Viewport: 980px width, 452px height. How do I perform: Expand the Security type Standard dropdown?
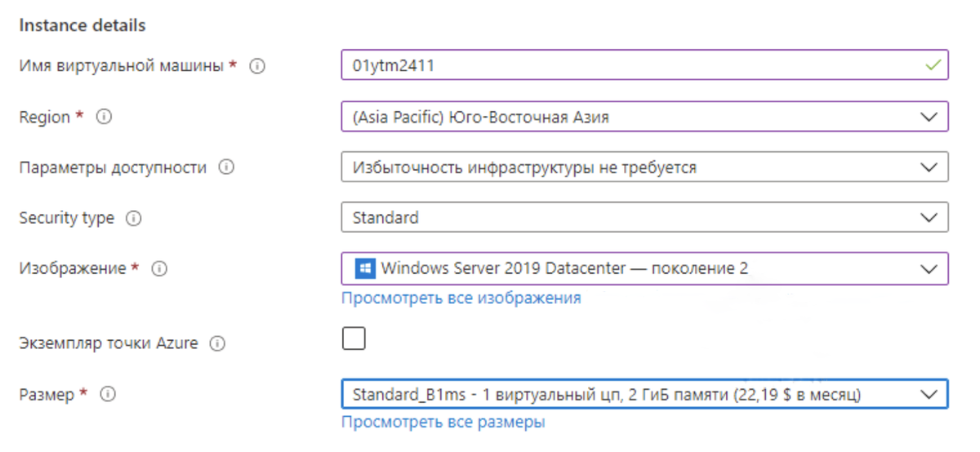click(644, 218)
